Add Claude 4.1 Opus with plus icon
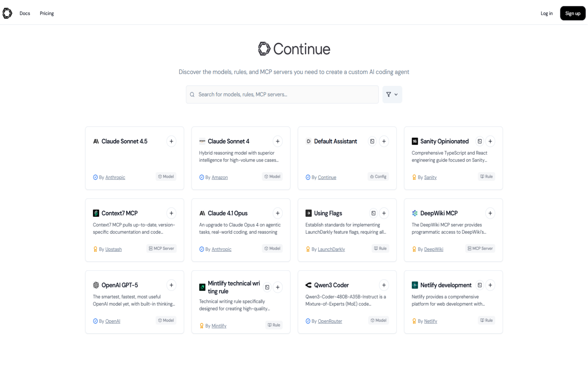Image resolution: width=588 pixels, height=368 pixels. click(x=278, y=213)
